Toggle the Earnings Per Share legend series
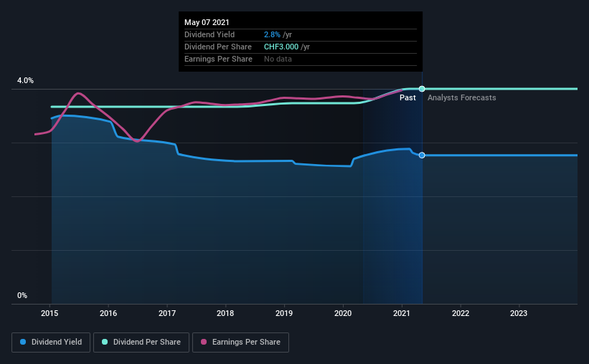Viewport: 589px width, 364px height. click(x=240, y=343)
